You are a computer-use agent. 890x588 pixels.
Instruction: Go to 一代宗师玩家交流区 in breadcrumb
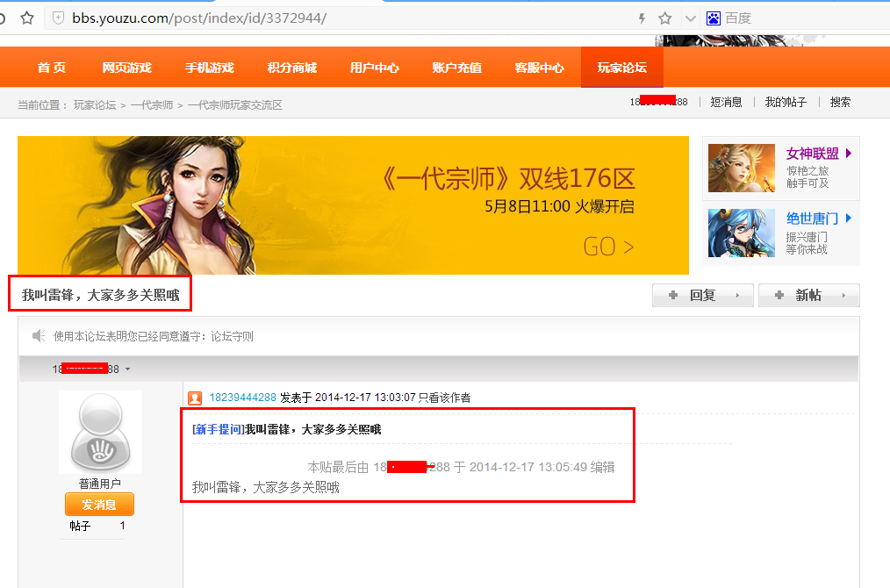(x=235, y=105)
